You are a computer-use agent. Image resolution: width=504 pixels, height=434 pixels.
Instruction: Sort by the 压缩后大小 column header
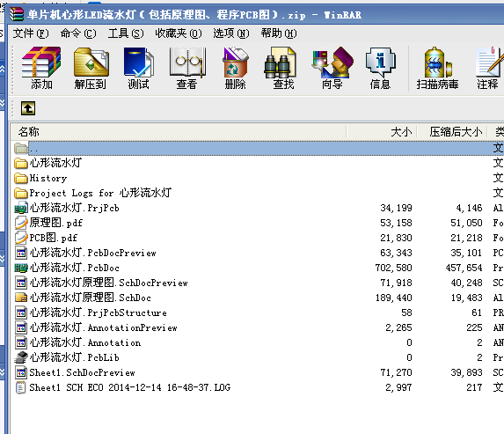[452, 131]
